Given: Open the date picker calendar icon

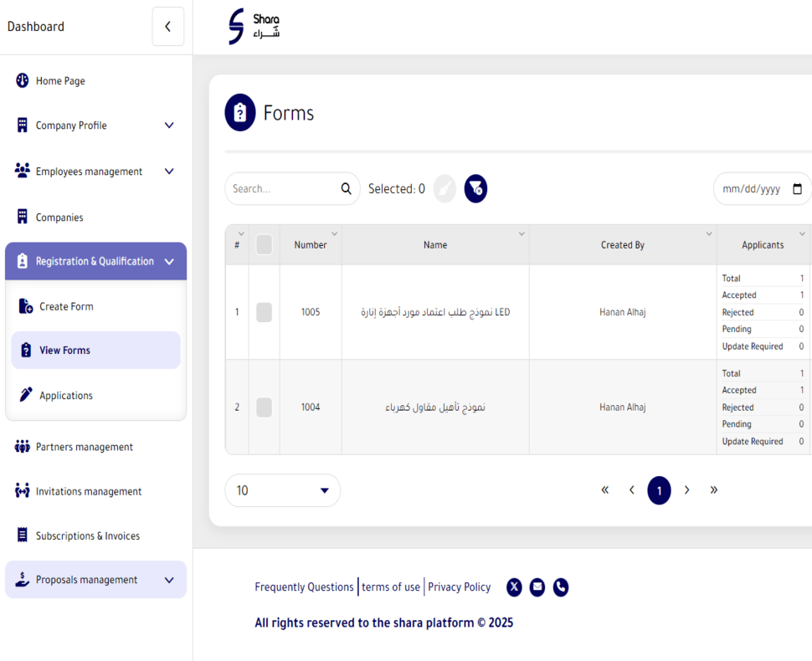Looking at the screenshot, I should click(797, 189).
